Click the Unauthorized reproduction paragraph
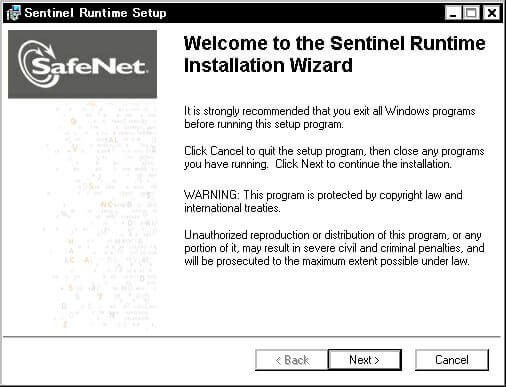This screenshot has height=387, width=506. pos(334,248)
